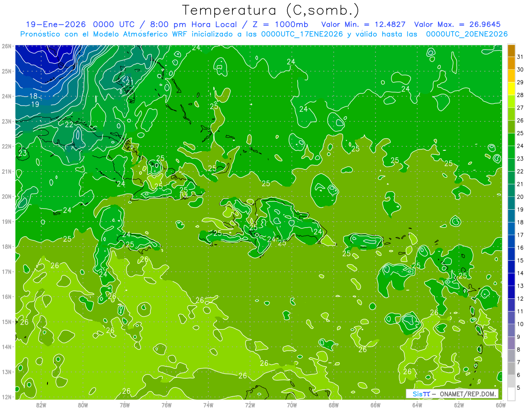Click the latitude axis label "24N"
Image resolution: width=532 pixels, height=411 pixels.
point(6,96)
